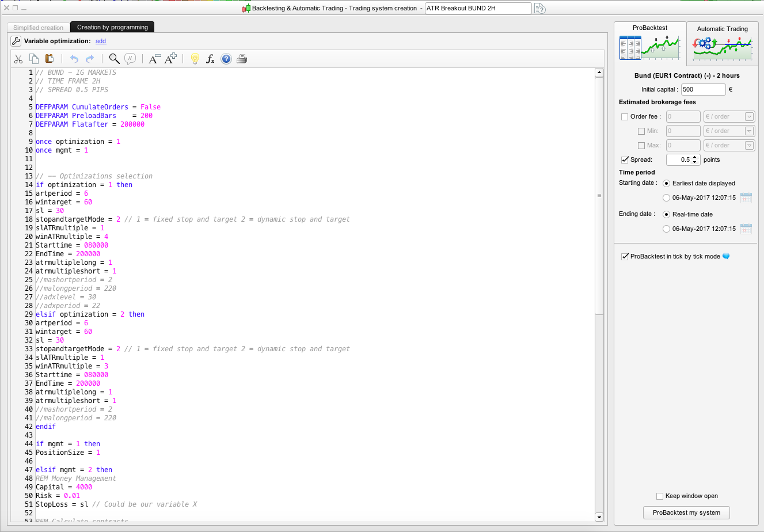
Task: Open the ending date calendar picker
Action: point(746,229)
